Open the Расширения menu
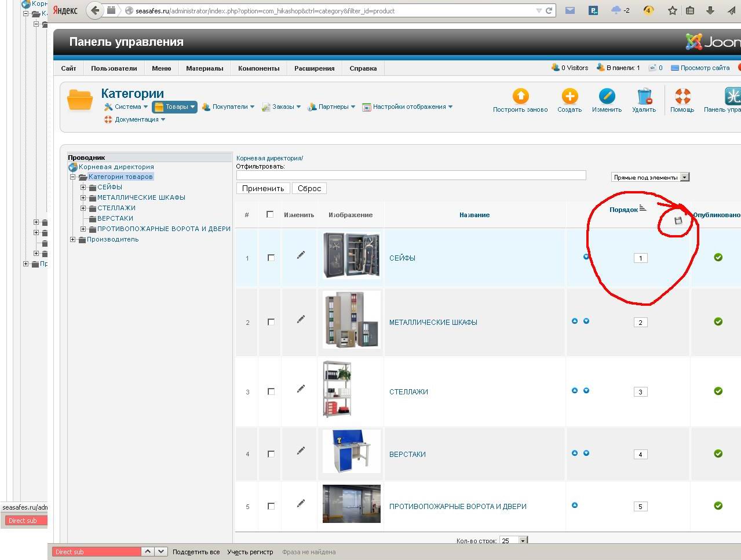The height and width of the screenshot is (560, 741). click(314, 68)
